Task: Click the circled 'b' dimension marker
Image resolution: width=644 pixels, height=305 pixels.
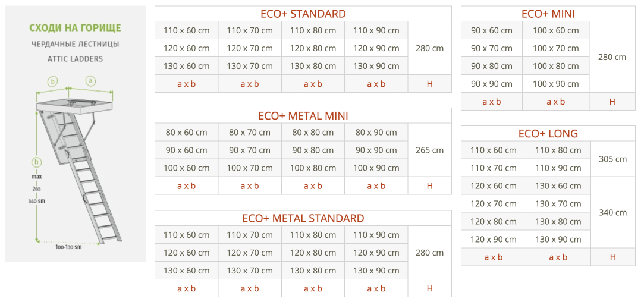Action: pos(52,81)
